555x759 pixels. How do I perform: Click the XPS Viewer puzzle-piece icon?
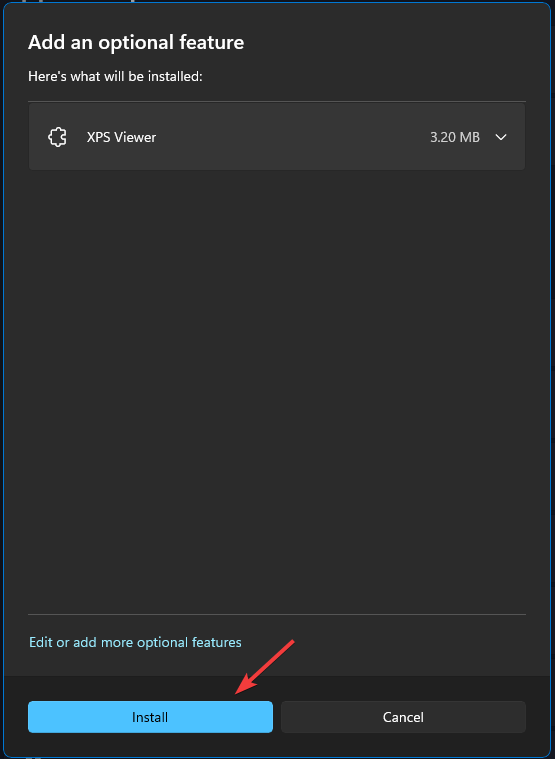[x=58, y=137]
